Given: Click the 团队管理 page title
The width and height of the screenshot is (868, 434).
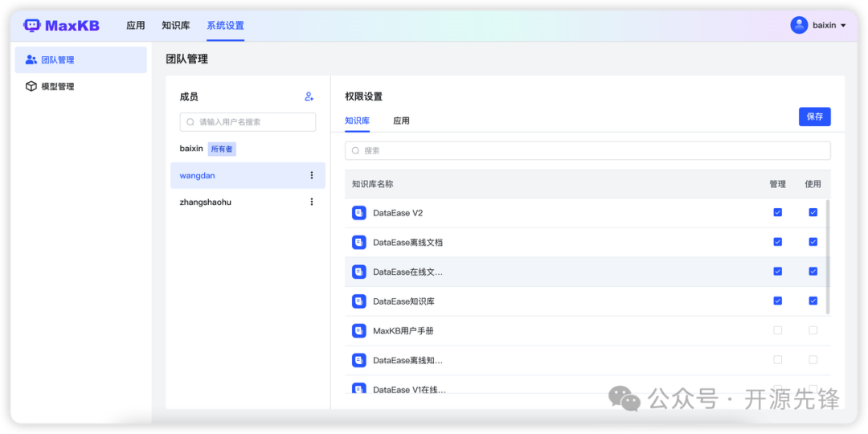Looking at the screenshot, I should coord(187,59).
